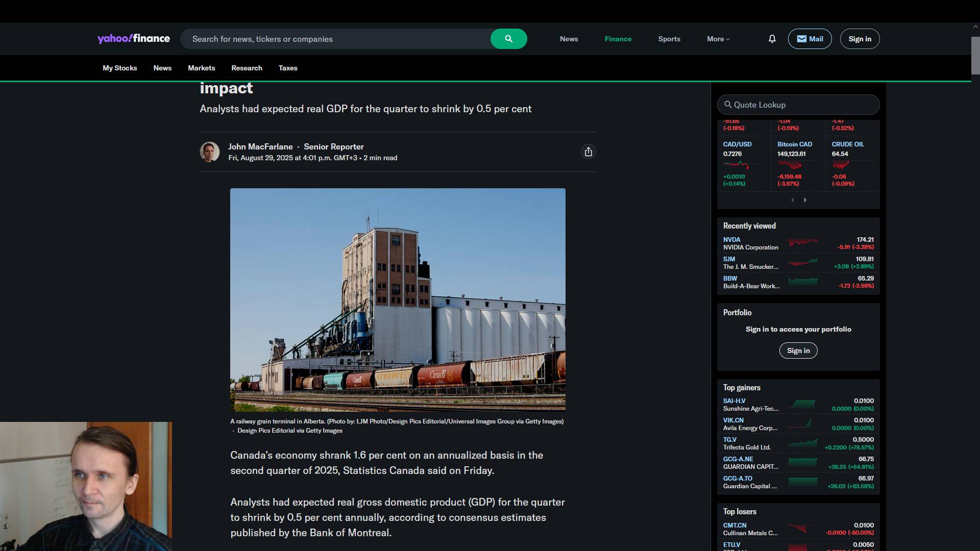Open notifications bell icon
Image resolution: width=980 pixels, height=551 pixels.
tap(772, 39)
